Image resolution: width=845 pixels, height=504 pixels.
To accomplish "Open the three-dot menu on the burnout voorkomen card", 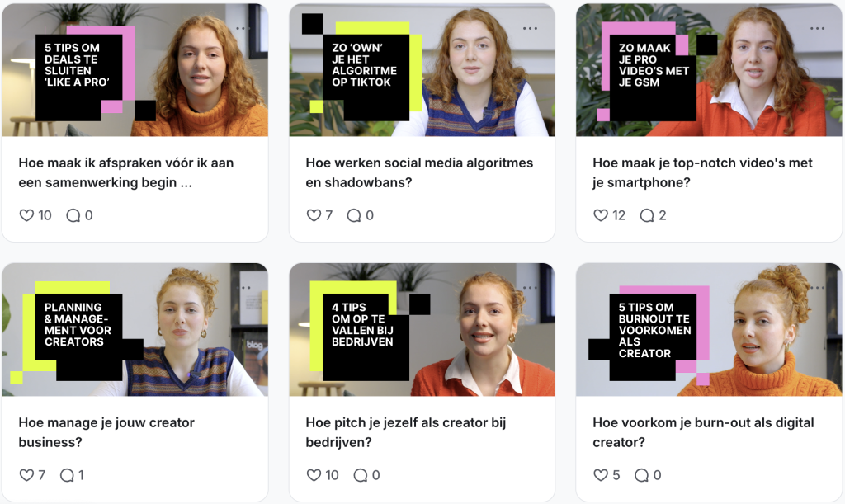I will 817,288.
